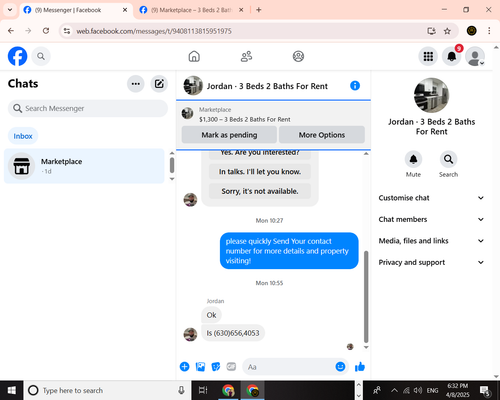
Task: Click the 'Ok' message from Jordan
Action: pos(211,315)
